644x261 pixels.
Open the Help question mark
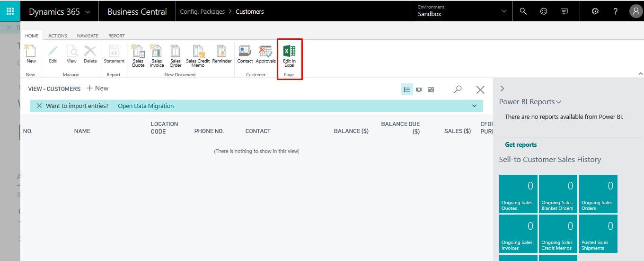point(616,11)
